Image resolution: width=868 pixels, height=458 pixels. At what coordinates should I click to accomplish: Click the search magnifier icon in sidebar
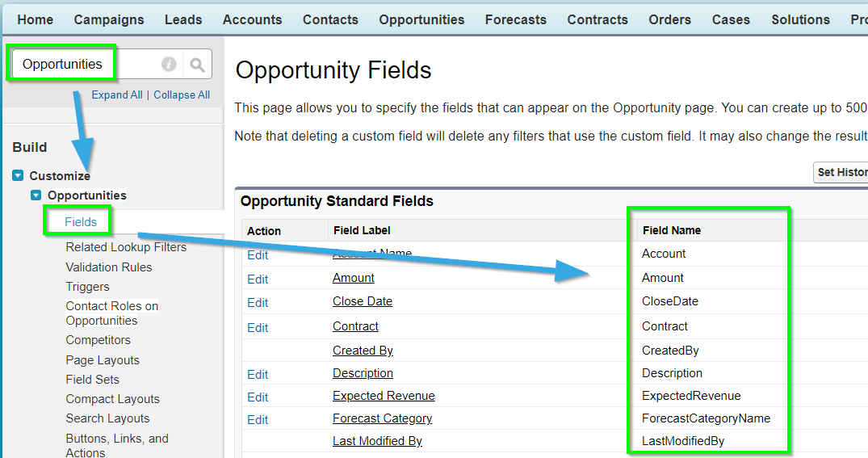pos(197,65)
